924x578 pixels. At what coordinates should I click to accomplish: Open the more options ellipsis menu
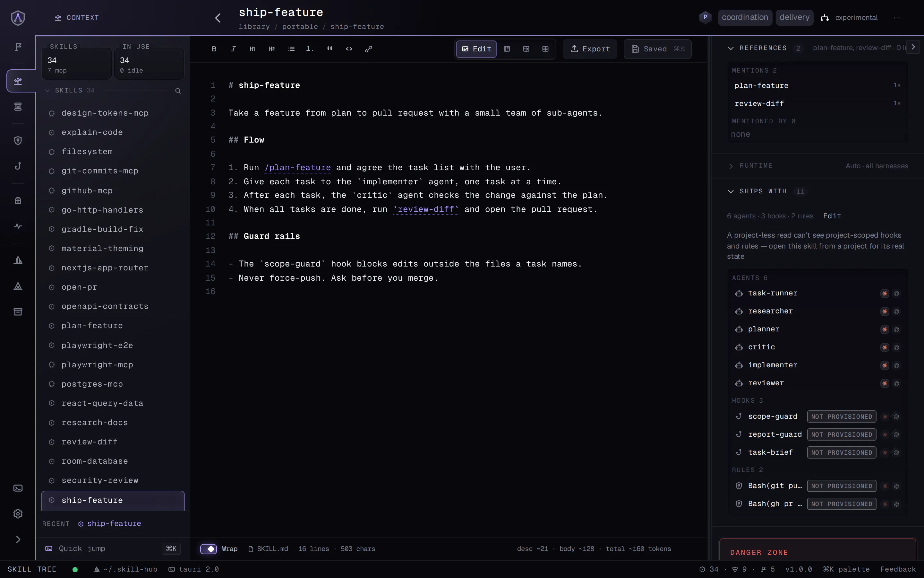coord(897,18)
